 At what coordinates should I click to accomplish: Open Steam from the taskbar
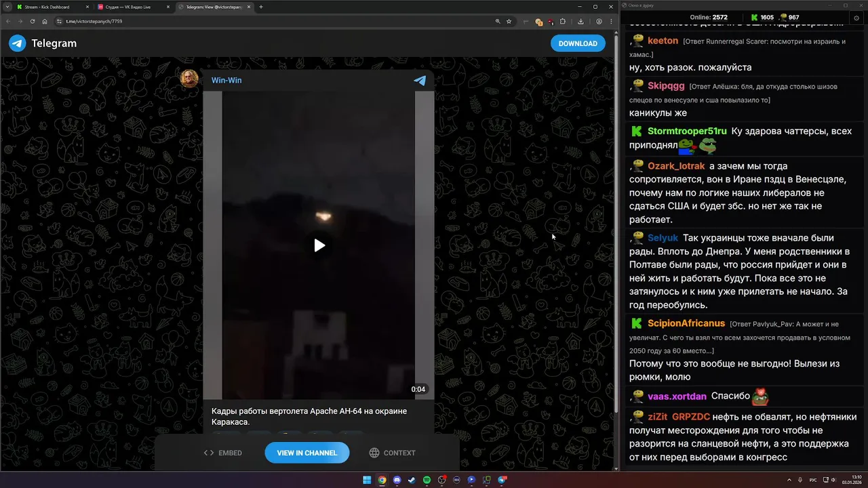[x=412, y=480]
